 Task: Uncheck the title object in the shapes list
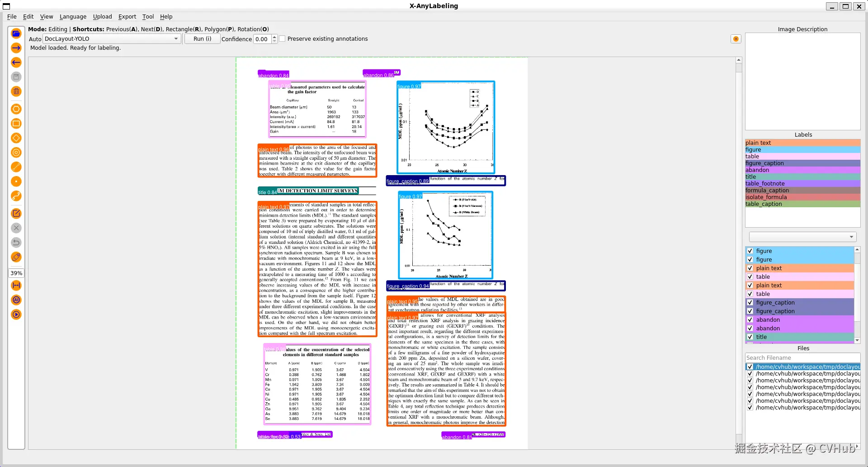pos(750,337)
